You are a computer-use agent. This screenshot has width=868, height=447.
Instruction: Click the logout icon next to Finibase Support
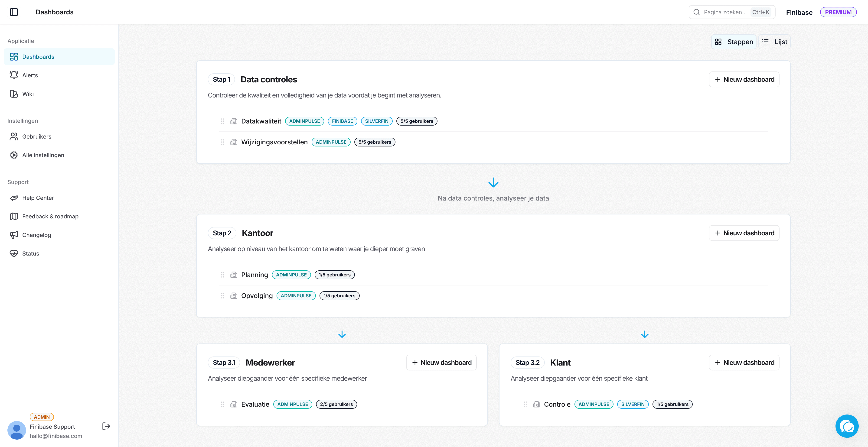click(x=106, y=426)
